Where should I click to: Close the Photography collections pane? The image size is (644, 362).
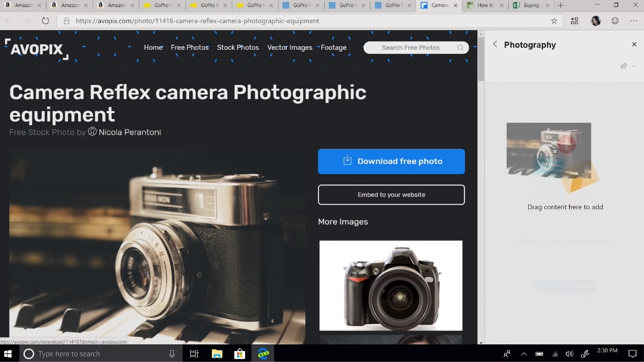click(x=634, y=44)
